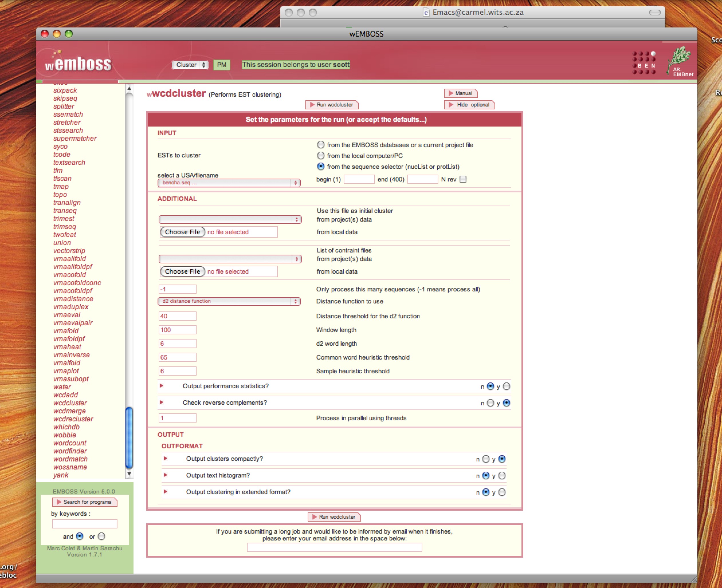Viewport: 722px width, 588px height.
Task: Set Check reverse complements to n
Action: pyautogui.click(x=491, y=403)
